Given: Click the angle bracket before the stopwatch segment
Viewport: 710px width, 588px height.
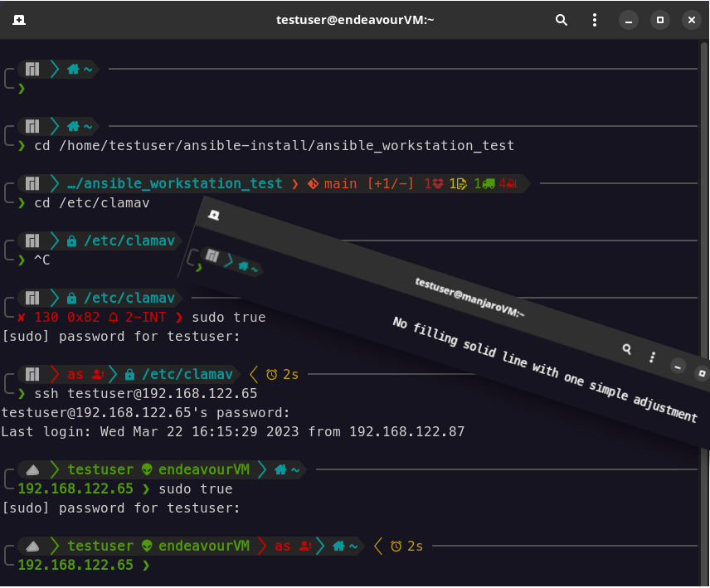Looking at the screenshot, I should click(x=250, y=373).
